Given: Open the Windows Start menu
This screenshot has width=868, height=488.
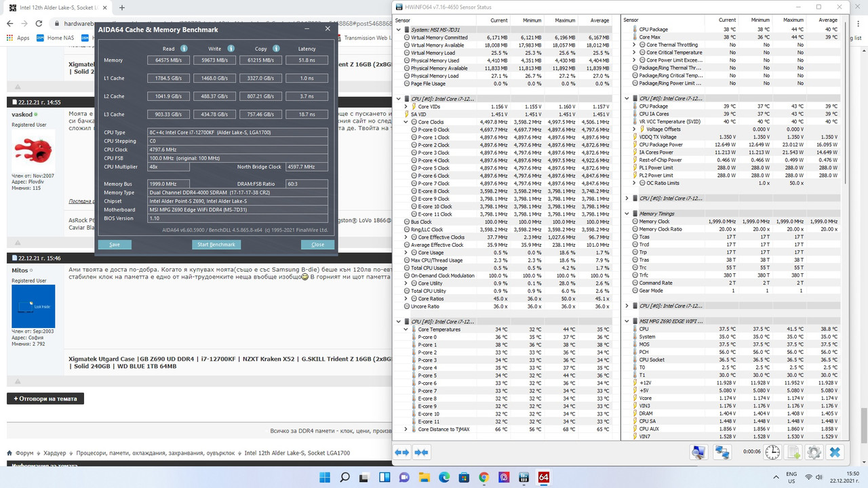Looking at the screenshot, I should coord(324,476).
